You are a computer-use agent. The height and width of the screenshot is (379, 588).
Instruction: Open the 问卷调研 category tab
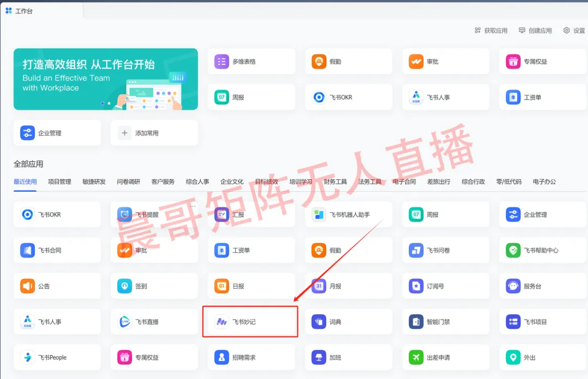click(x=128, y=182)
